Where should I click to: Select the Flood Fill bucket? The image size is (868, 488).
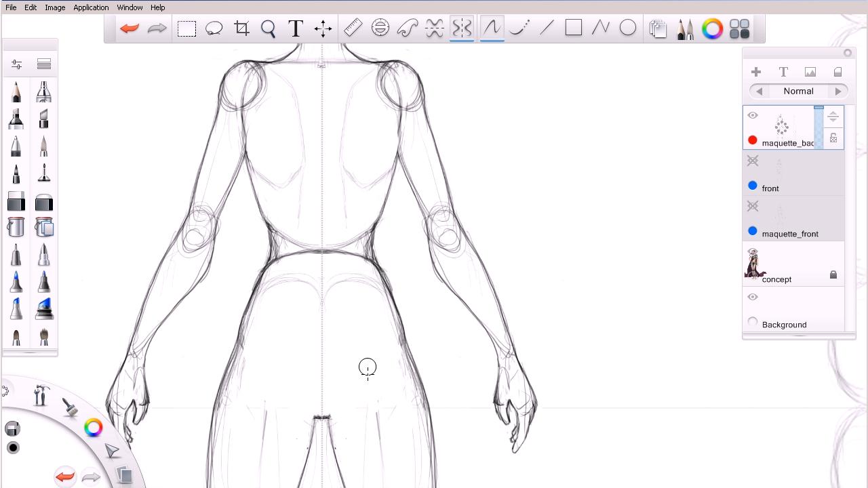16,227
